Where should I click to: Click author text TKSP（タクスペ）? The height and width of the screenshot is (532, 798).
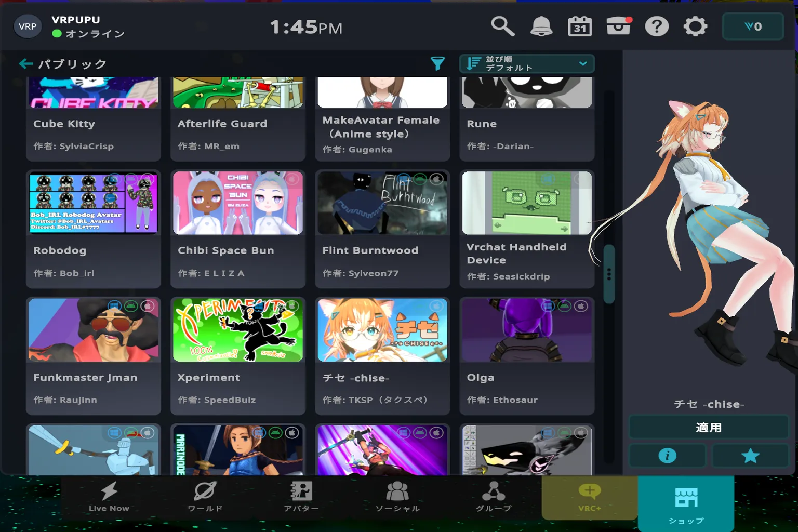click(x=388, y=400)
